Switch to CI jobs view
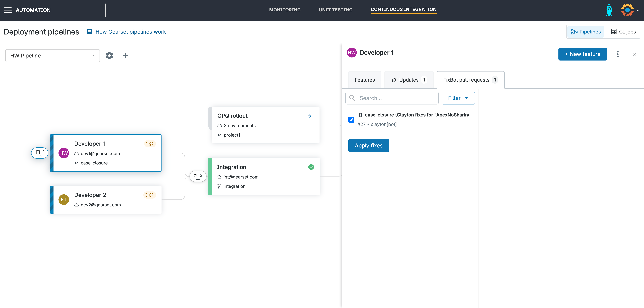The image size is (644, 308). tap(624, 32)
